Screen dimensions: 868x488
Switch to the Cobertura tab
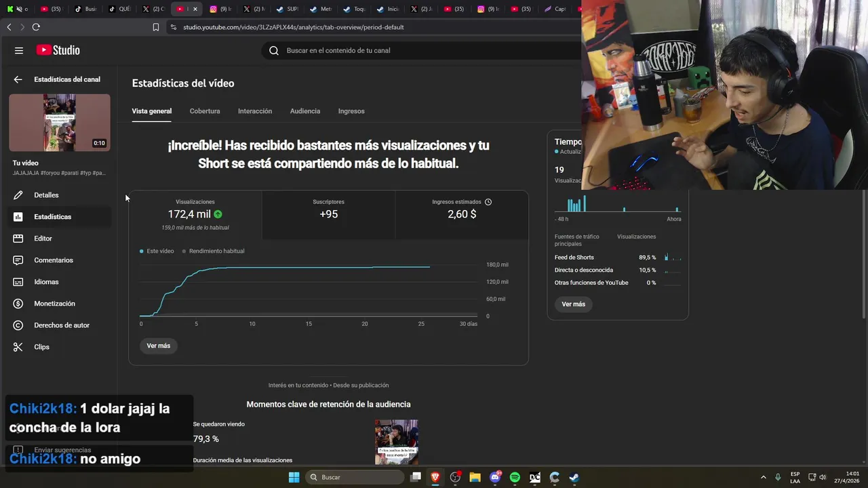(205, 111)
